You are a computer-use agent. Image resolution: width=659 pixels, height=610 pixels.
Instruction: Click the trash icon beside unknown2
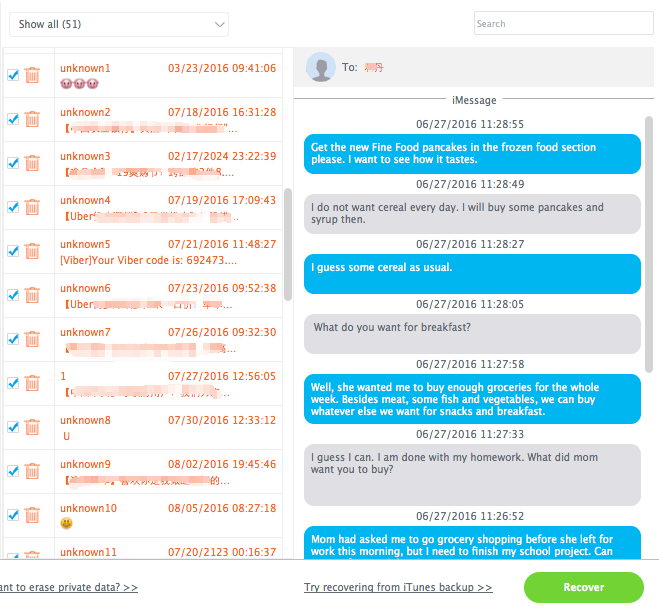click(x=32, y=119)
